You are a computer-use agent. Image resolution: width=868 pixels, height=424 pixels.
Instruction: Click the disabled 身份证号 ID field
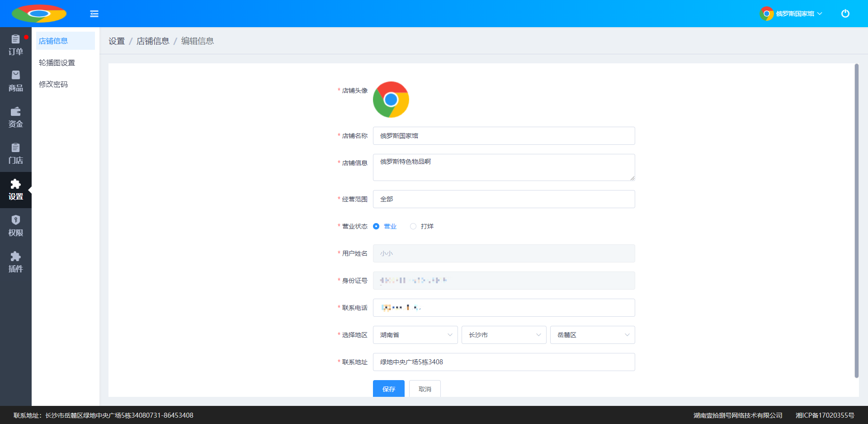(504, 281)
